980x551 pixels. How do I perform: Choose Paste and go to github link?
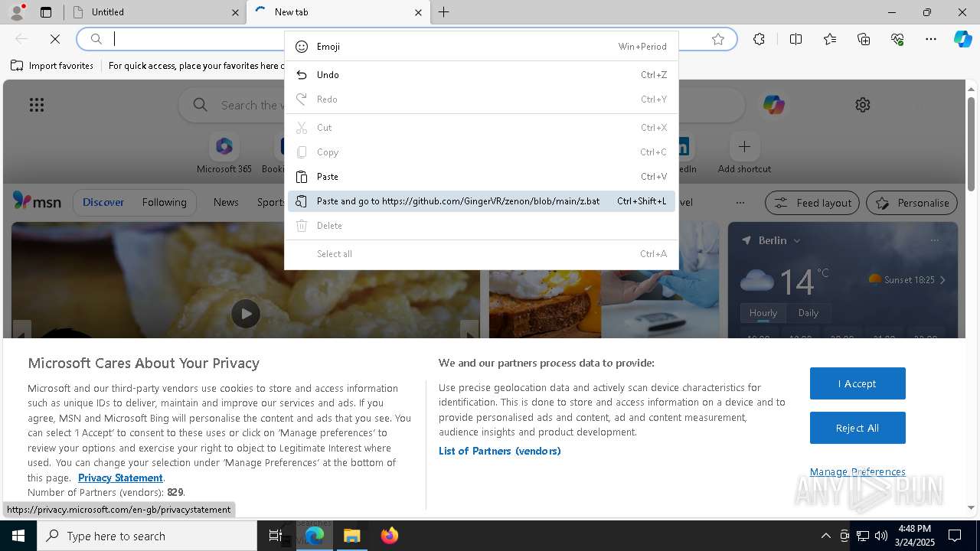(x=482, y=201)
